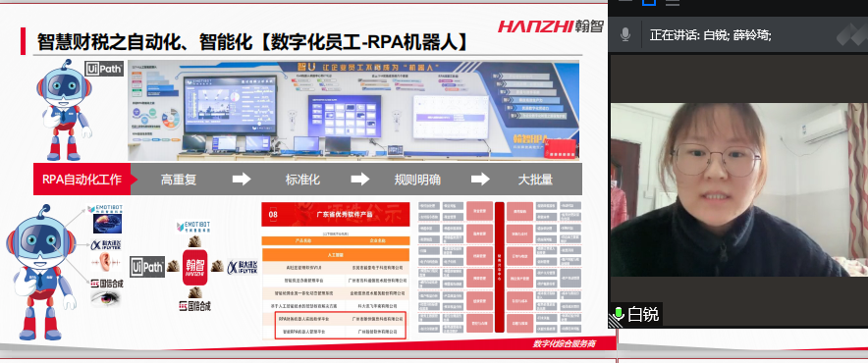The width and height of the screenshot is (868, 363).
Task: Click the white arrow between 高重复 and 标准化
Action: 242,179
